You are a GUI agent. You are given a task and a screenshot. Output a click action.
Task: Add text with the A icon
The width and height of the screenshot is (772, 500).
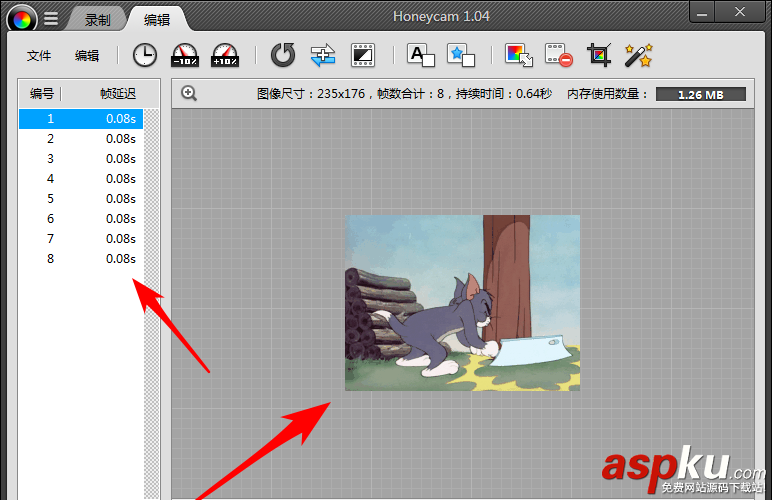421,55
